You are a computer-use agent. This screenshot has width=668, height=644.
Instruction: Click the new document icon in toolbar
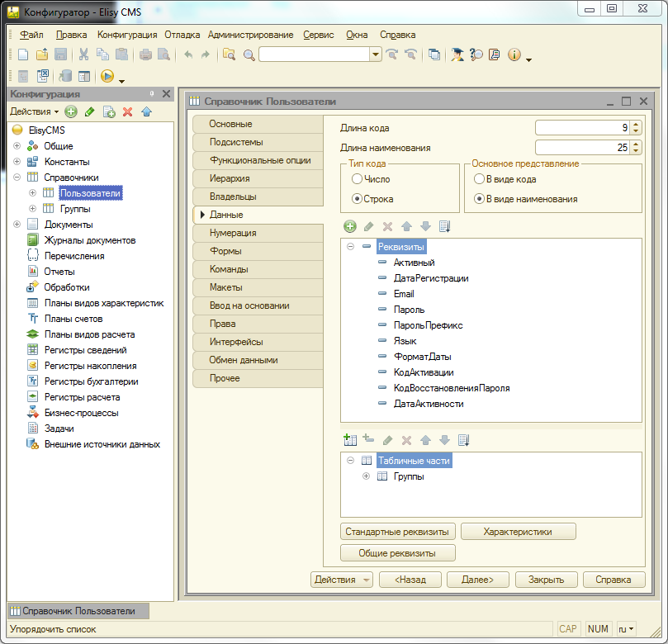[23, 54]
